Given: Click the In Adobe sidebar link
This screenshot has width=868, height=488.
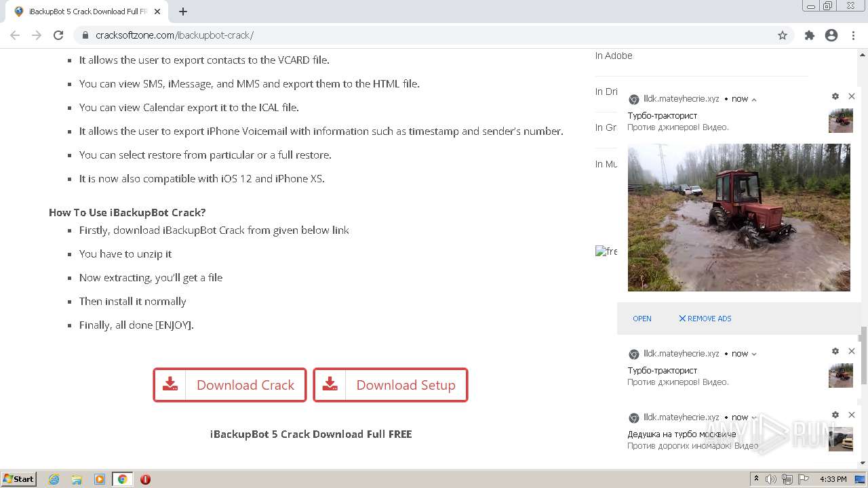Looking at the screenshot, I should [x=614, y=56].
